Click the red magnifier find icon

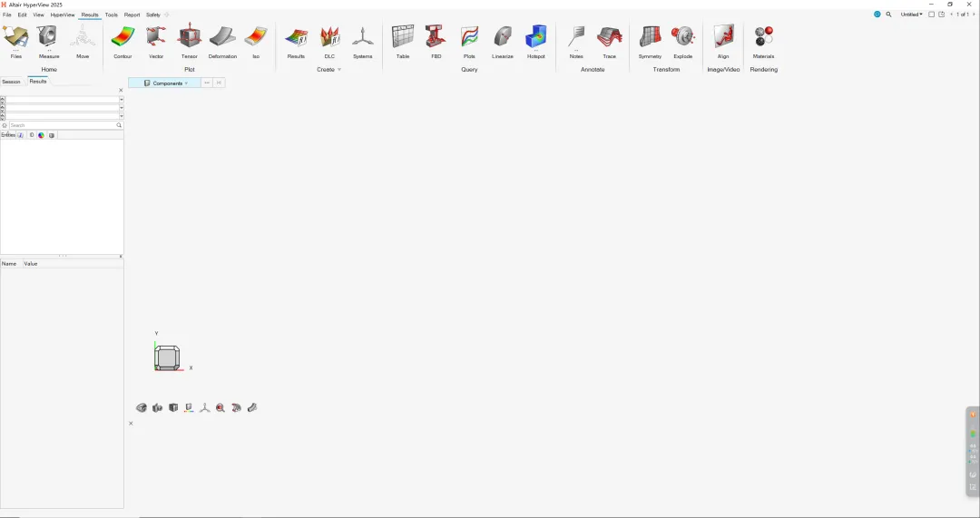[x=220, y=408]
